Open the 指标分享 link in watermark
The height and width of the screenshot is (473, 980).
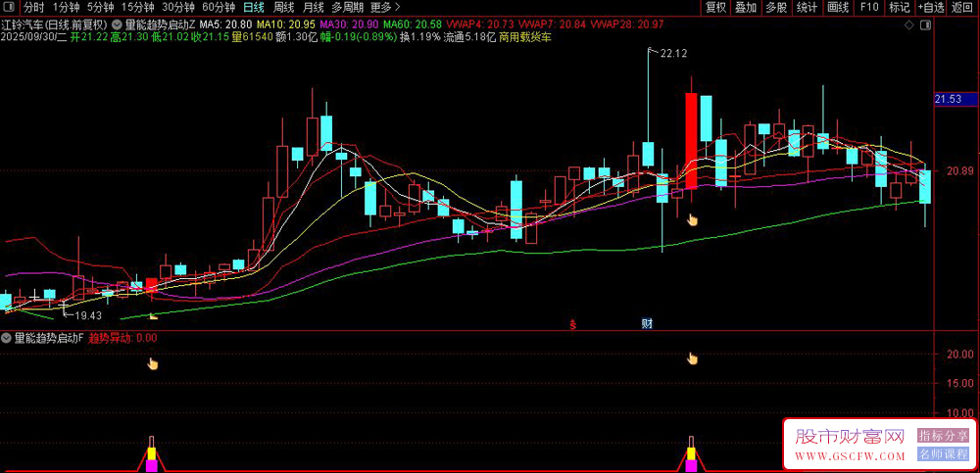click(943, 435)
